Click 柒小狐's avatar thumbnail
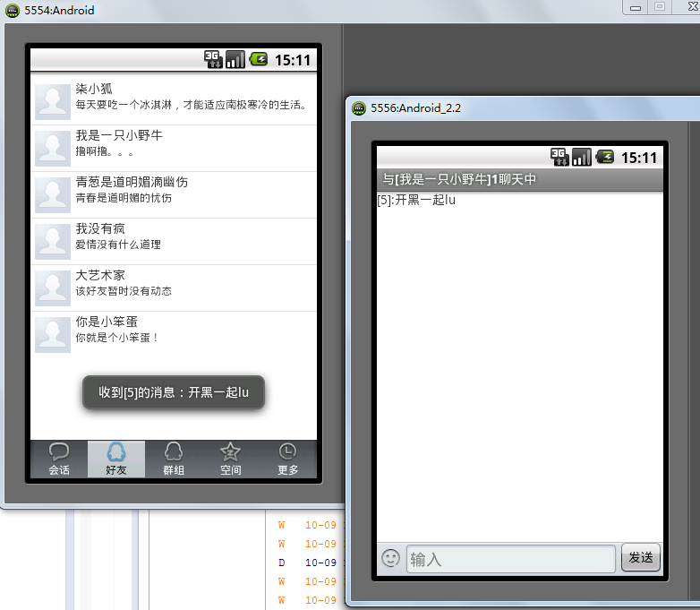700x610 pixels. (x=53, y=101)
